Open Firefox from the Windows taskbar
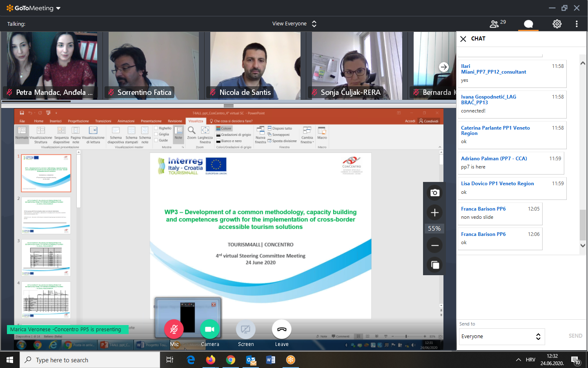The image size is (588, 368). pyautogui.click(x=211, y=360)
